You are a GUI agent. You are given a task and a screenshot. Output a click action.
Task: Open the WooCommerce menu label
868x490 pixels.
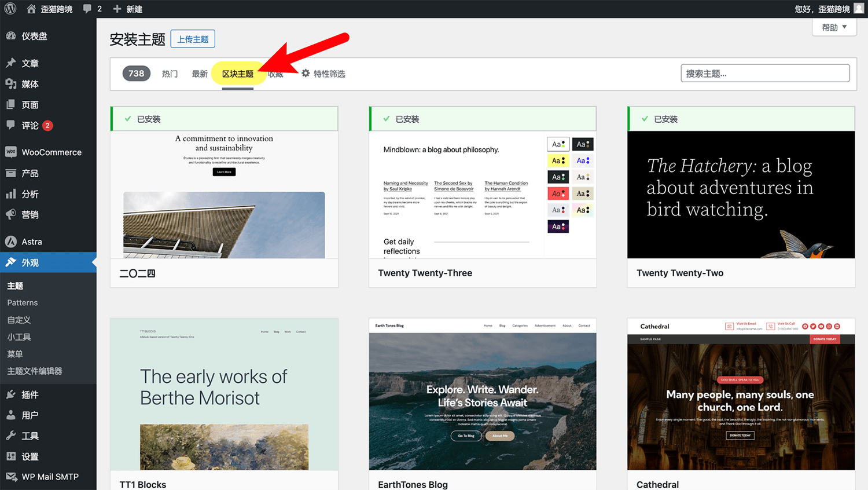coord(52,152)
